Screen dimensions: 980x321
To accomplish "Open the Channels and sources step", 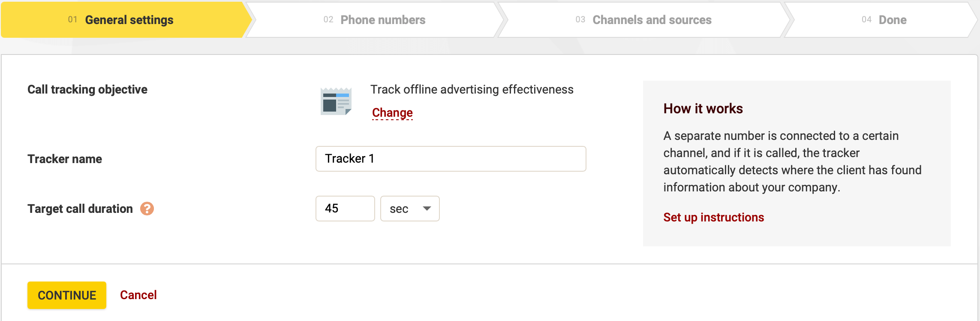I will (651, 19).
